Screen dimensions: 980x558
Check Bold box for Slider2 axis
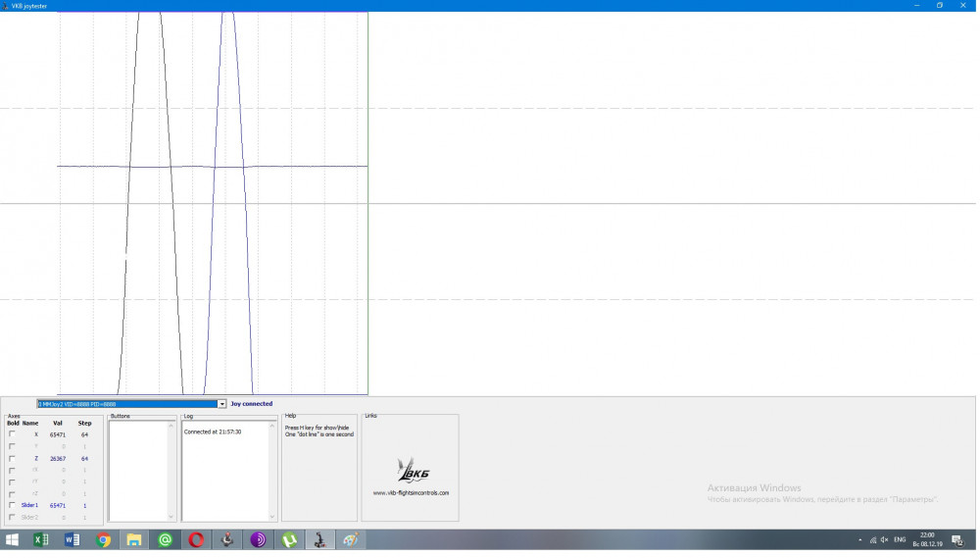(x=12, y=518)
